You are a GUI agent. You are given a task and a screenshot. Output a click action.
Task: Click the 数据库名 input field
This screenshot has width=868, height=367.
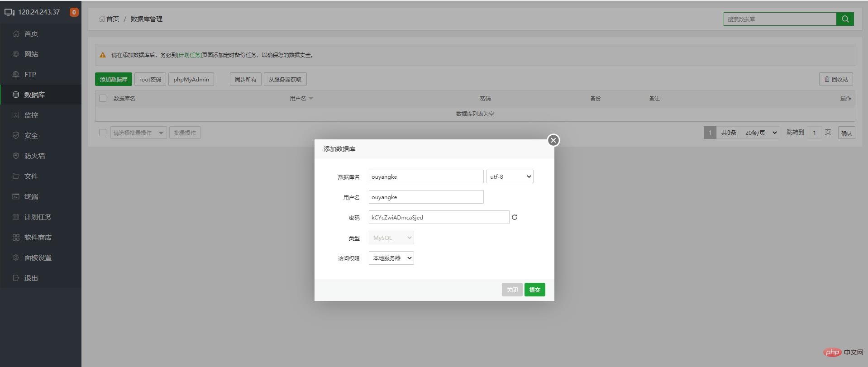(x=426, y=176)
